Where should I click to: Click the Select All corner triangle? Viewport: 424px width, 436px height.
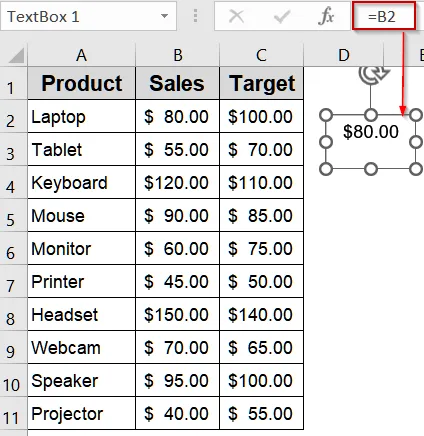click(x=17, y=56)
